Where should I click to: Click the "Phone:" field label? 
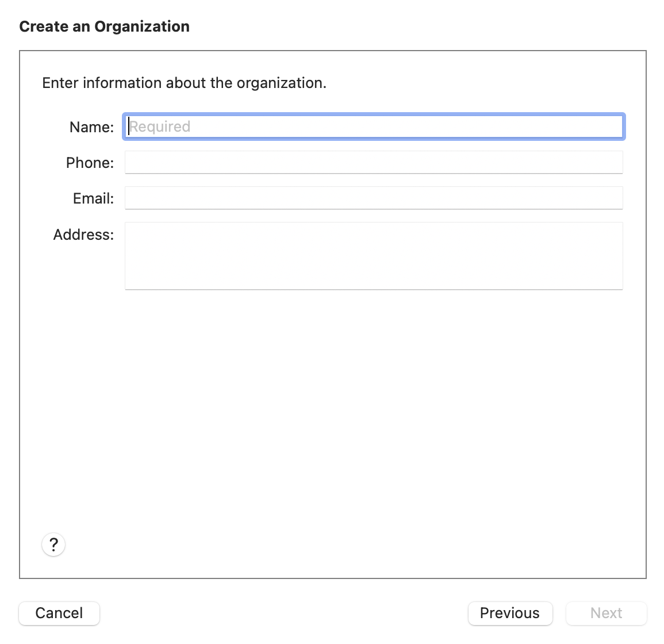coord(90,163)
